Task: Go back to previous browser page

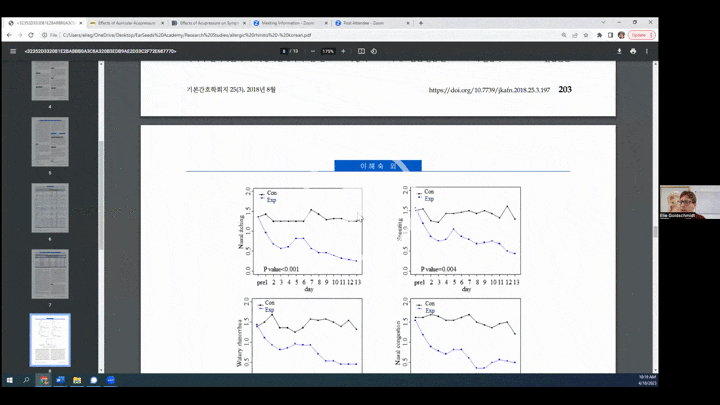Action: pos(8,35)
